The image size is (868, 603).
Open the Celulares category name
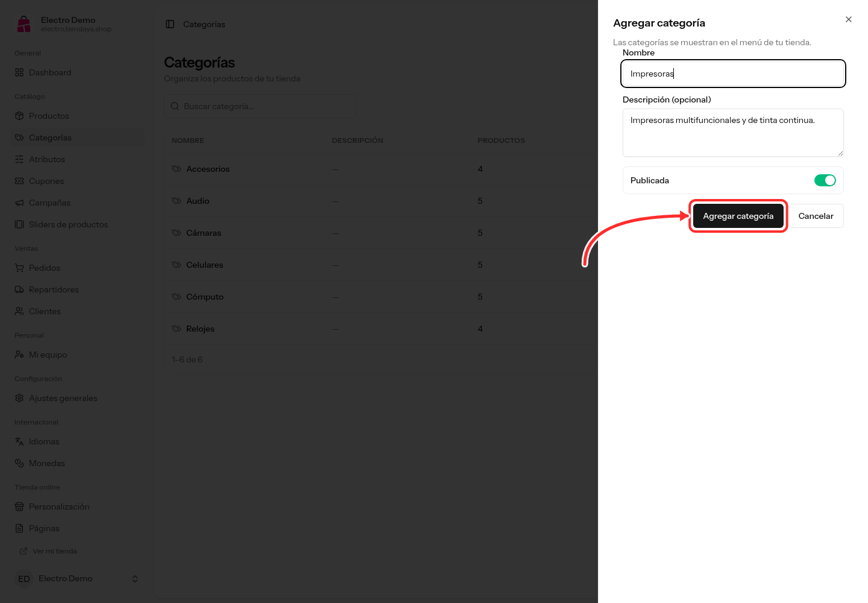coord(205,265)
